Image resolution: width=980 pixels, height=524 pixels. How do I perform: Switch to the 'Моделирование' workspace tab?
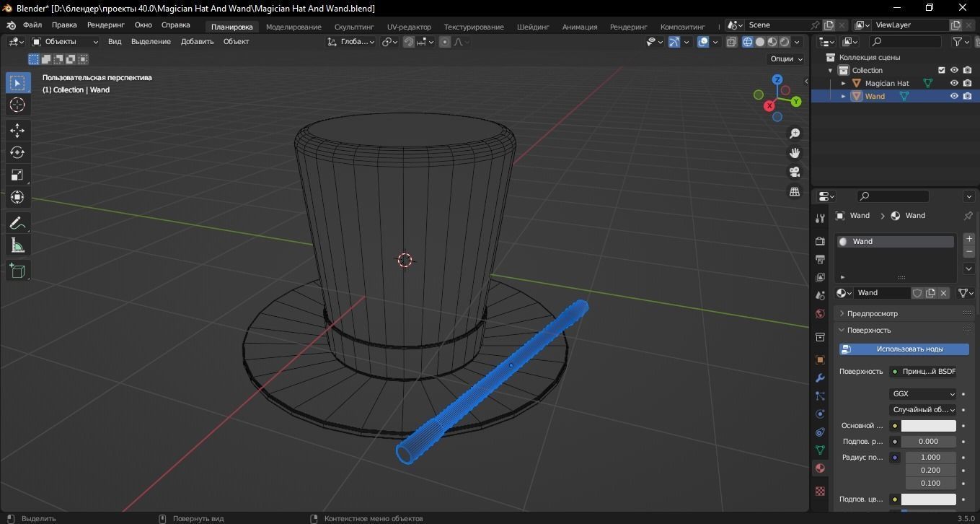click(x=293, y=27)
